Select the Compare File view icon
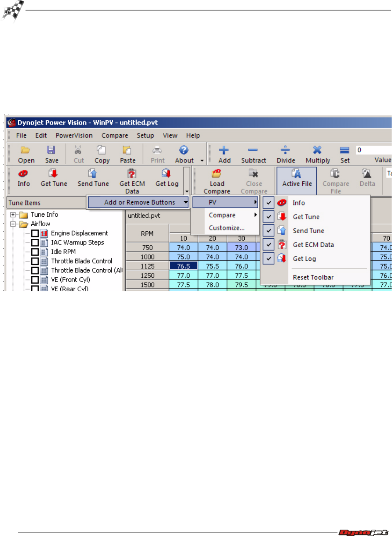 click(x=335, y=174)
